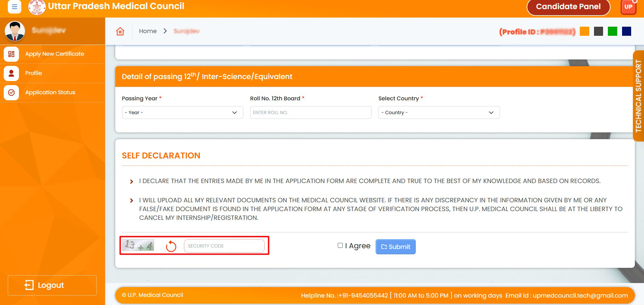Refresh the captcha security code

171,246
